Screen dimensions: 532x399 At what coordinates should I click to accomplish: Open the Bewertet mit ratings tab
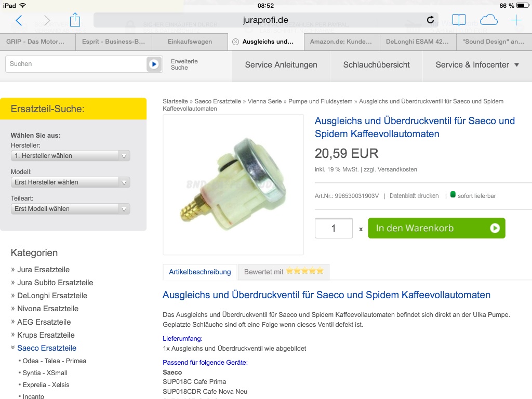tap(283, 272)
